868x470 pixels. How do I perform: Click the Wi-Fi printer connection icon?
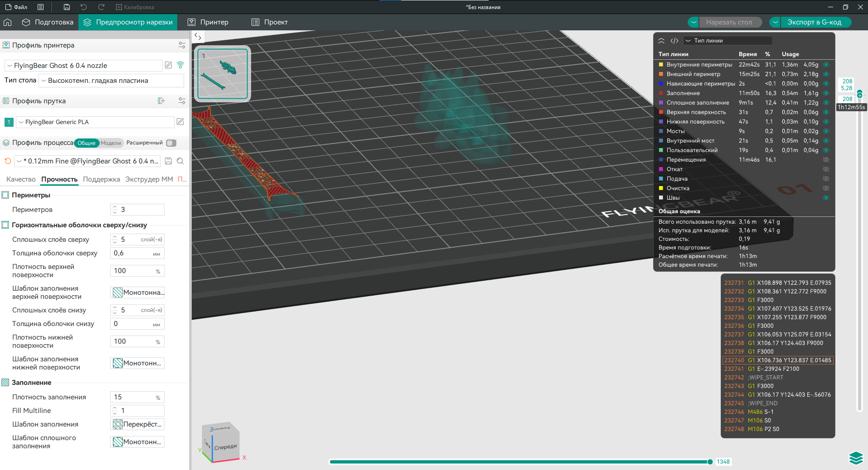pyautogui.click(x=180, y=65)
